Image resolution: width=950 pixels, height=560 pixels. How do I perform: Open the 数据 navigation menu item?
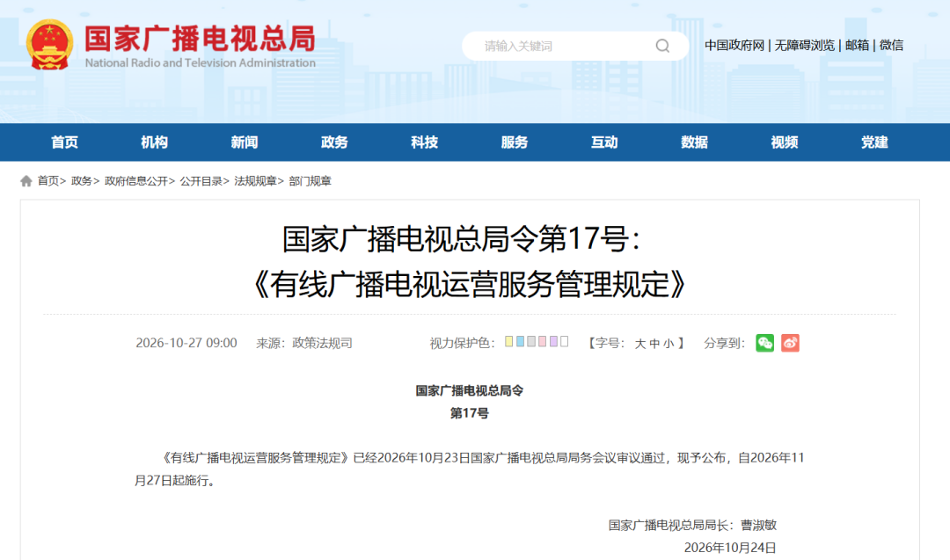pyautogui.click(x=694, y=142)
